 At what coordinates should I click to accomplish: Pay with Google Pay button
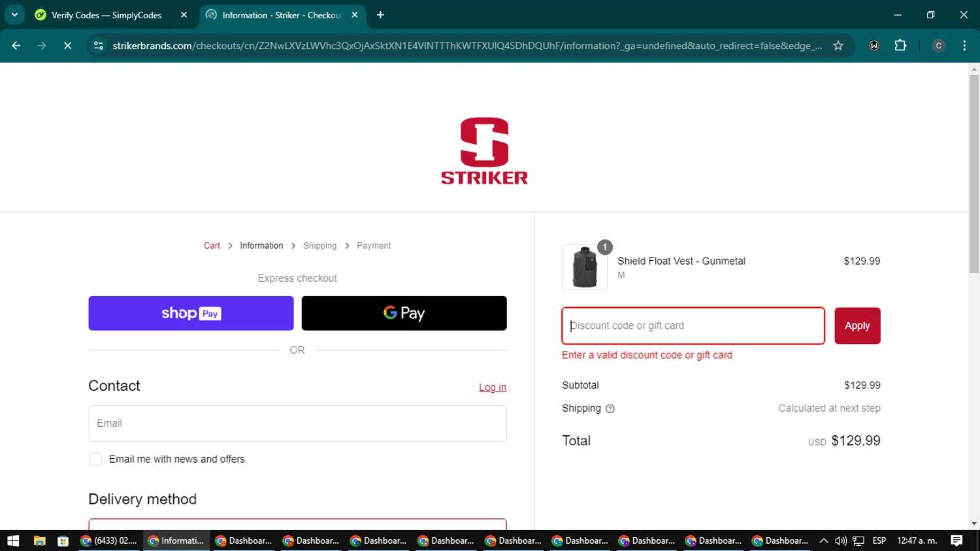coord(404,313)
